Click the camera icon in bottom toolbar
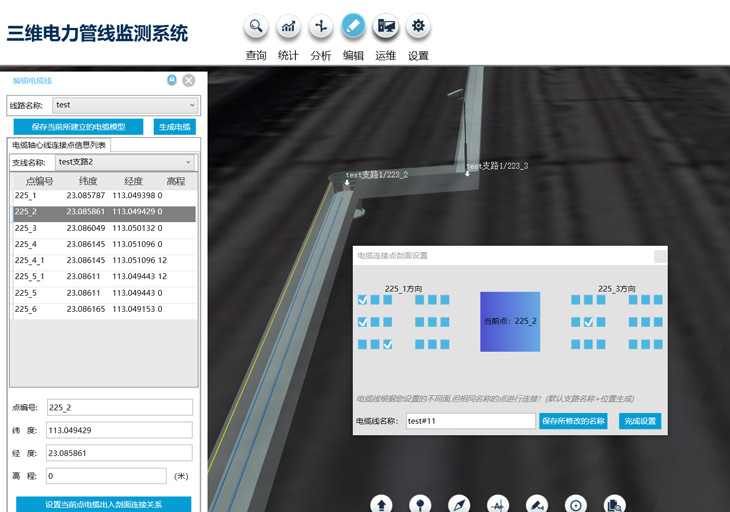 tap(537, 505)
